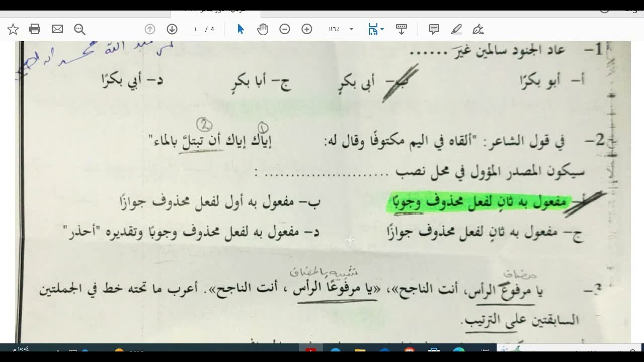644x362 pixels.
Task: Click the text 'في قول الشاعر'
Action: coord(525,142)
